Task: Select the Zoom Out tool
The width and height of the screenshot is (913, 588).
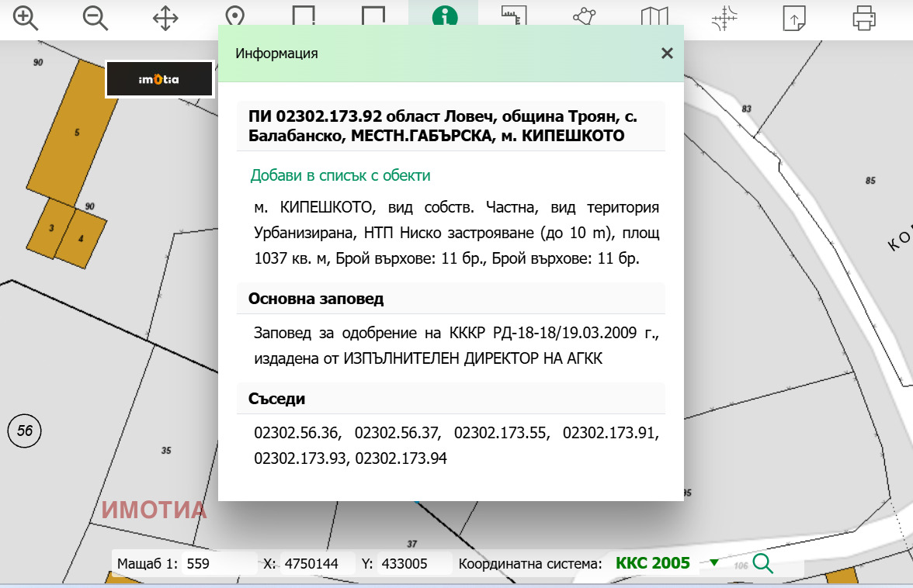Action: pyautogui.click(x=93, y=17)
